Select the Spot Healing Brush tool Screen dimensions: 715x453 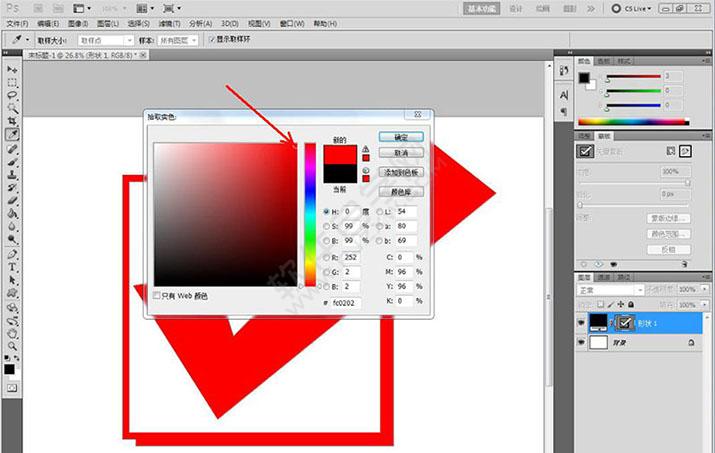coord(12,149)
